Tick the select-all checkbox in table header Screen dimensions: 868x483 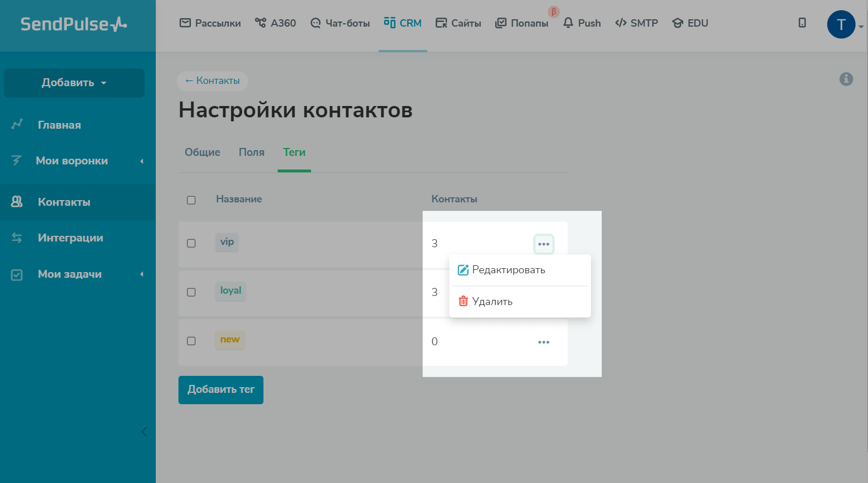coord(192,200)
